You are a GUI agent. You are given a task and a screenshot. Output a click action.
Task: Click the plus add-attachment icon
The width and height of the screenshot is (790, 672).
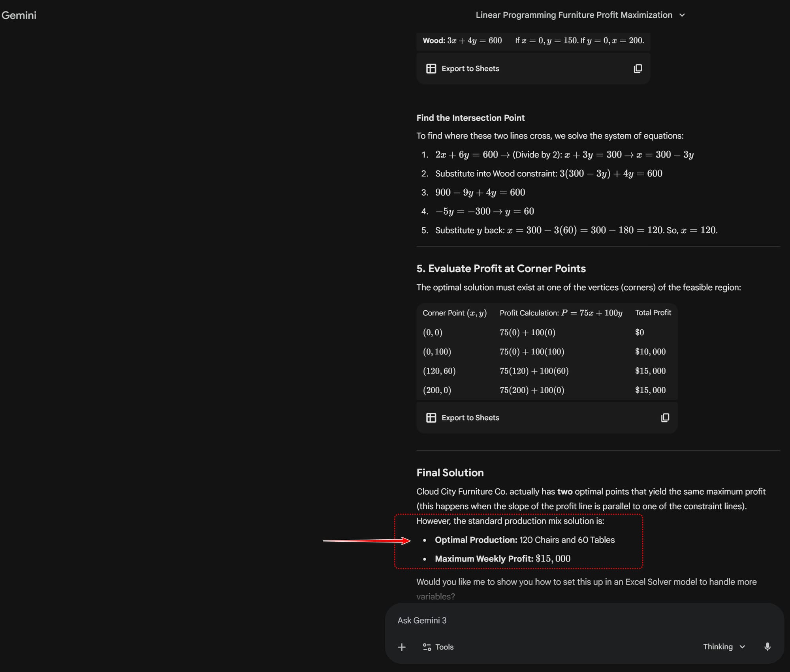tap(402, 647)
